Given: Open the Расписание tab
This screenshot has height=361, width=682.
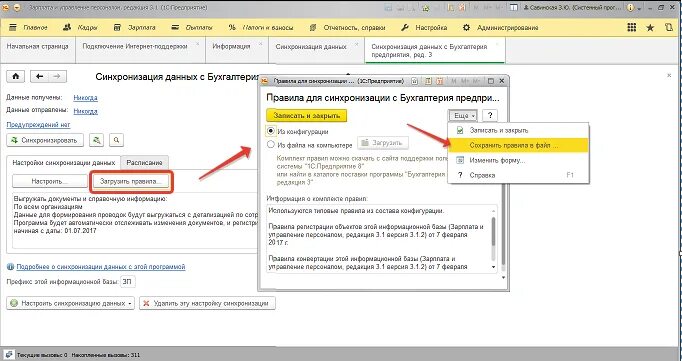Looking at the screenshot, I should 144,162.
